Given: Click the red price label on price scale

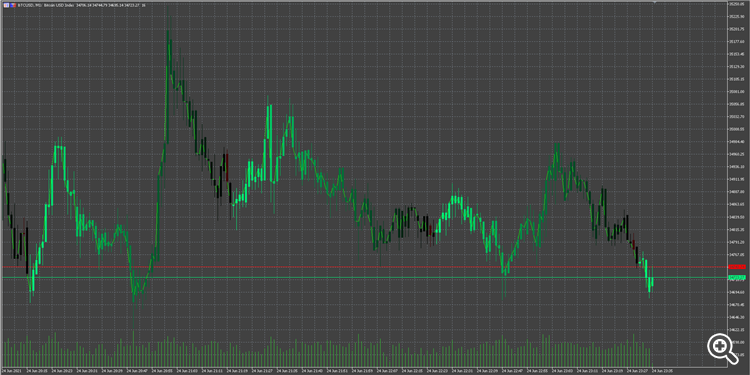Looking at the screenshot, I should (x=737, y=267).
